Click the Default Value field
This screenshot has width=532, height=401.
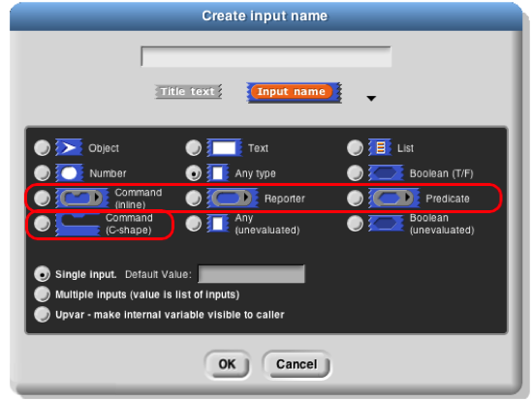pos(251,274)
